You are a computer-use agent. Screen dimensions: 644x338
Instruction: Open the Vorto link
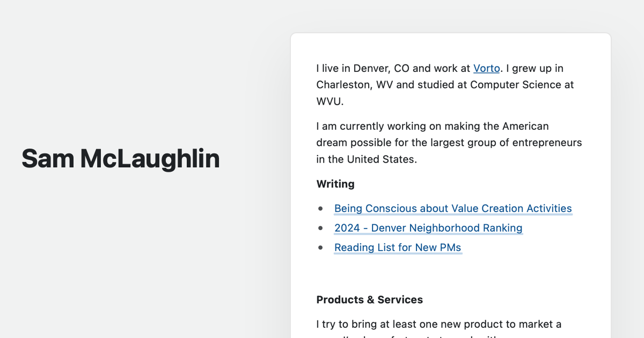click(x=486, y=69)
